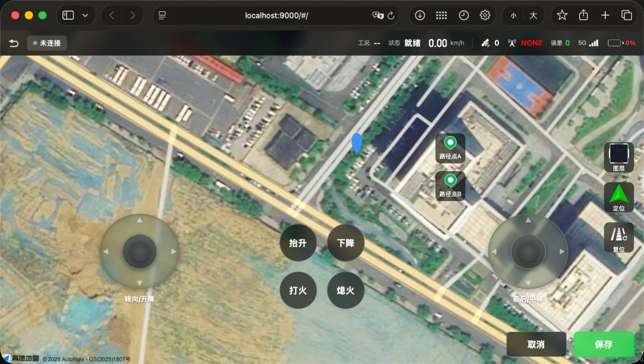This screenshot has height=364, width=644.
Task: Click the satellite count icon
Action: [x=485, y=43]
